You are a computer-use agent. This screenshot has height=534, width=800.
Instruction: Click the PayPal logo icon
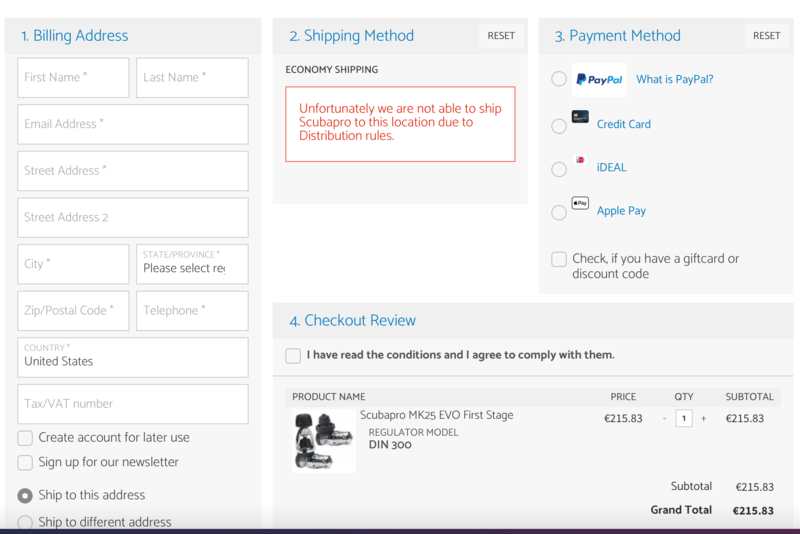(x=599, y=80)
